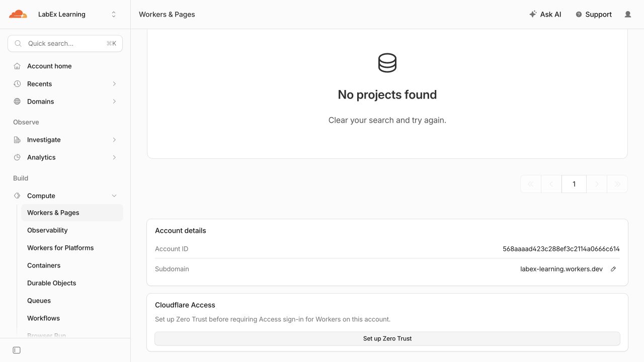Open the Domains section
This screenshot has width=644, height=362.
(x=65, y=102)
